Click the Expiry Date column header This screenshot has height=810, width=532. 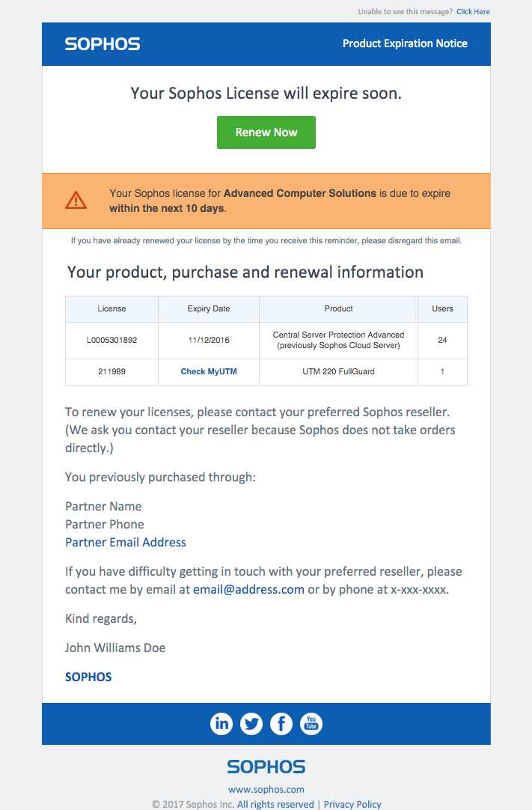pos(209,308)
